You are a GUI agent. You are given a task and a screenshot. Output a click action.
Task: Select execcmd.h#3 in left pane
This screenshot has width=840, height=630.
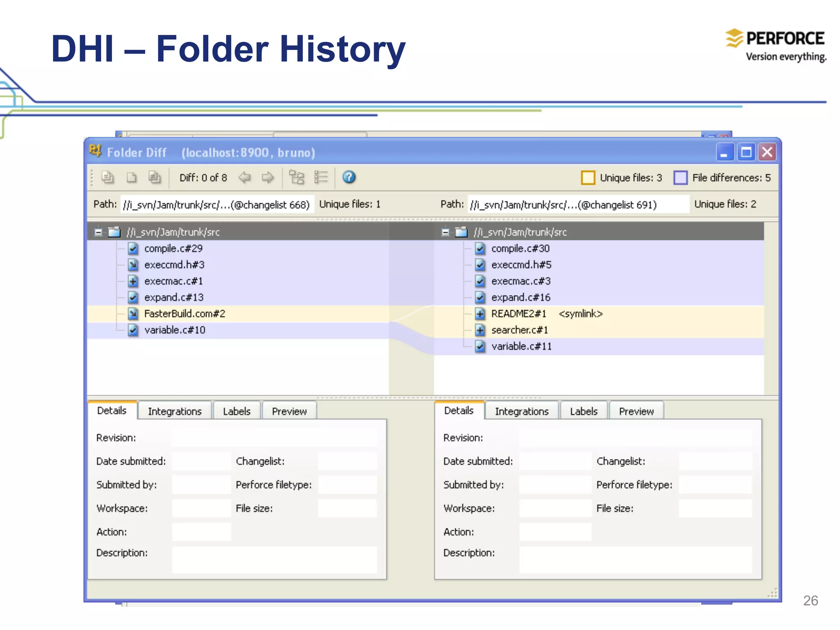click(x=174, y=265)
